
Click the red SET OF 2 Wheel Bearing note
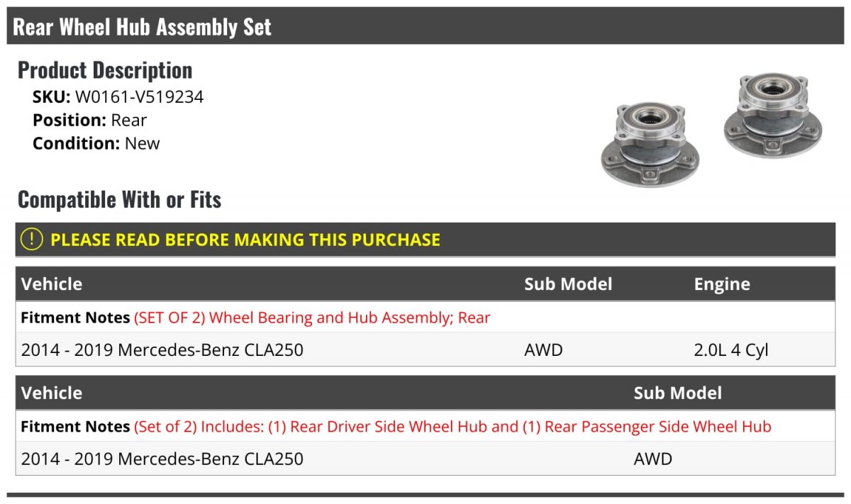click(312, 318)
